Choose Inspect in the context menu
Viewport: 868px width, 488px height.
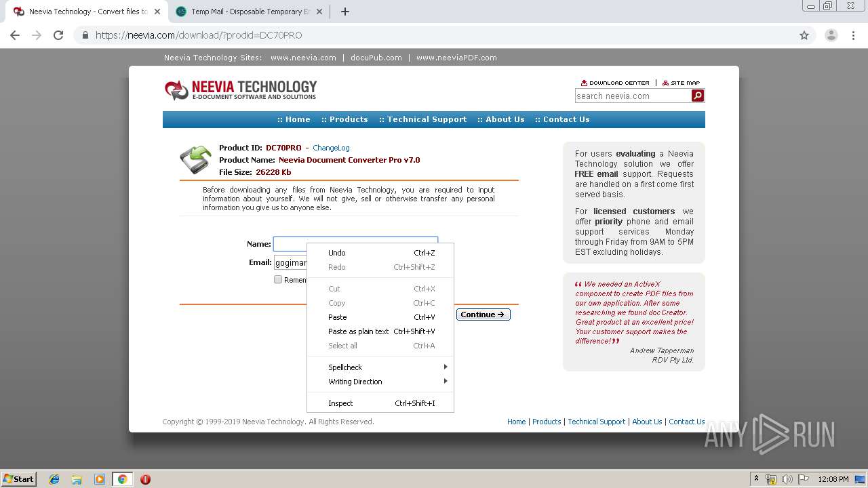pyautogui.click(x=380, y=403)
